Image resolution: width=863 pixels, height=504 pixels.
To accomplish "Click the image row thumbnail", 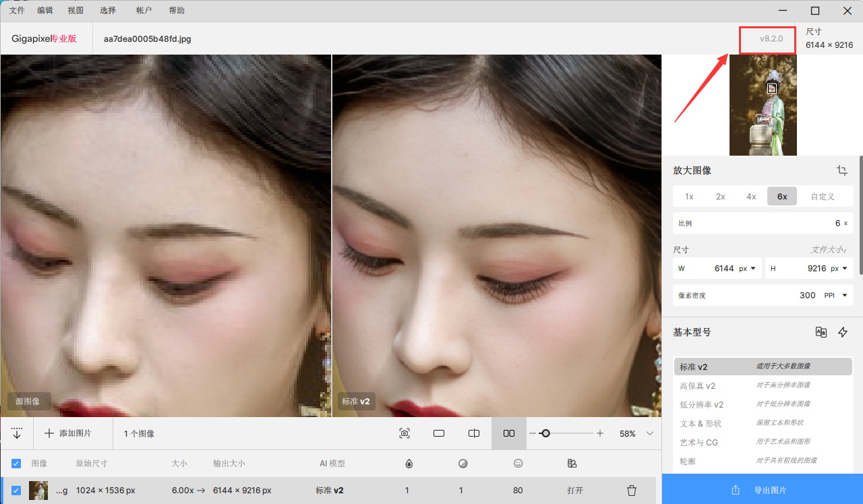I will point(38,491).
